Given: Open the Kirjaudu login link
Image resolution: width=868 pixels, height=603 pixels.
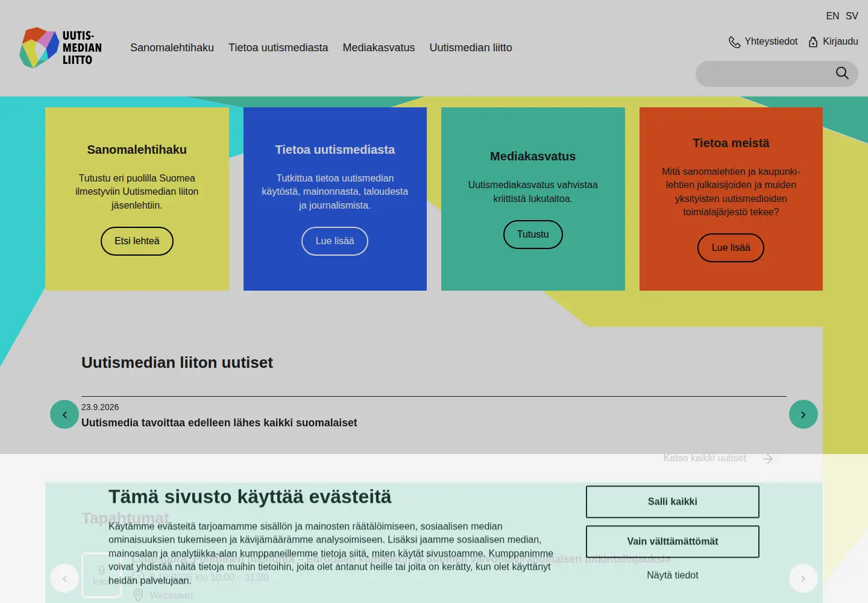Looking at the screenshot, I should tap(840, 42).
